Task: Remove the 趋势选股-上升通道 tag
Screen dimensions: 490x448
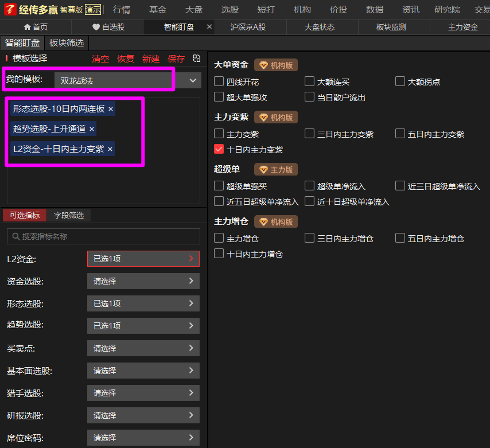Action: pos(92,129)
